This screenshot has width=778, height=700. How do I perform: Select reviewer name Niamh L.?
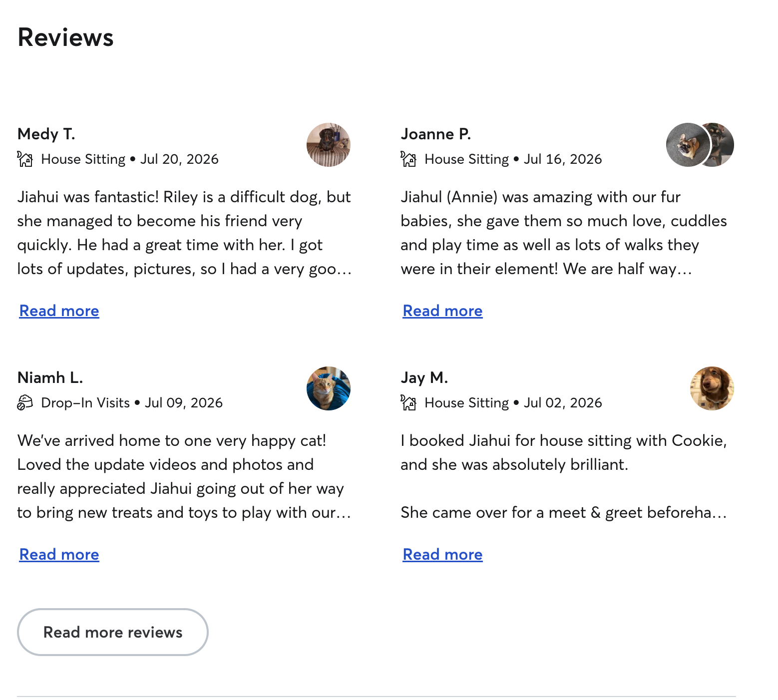50,377
